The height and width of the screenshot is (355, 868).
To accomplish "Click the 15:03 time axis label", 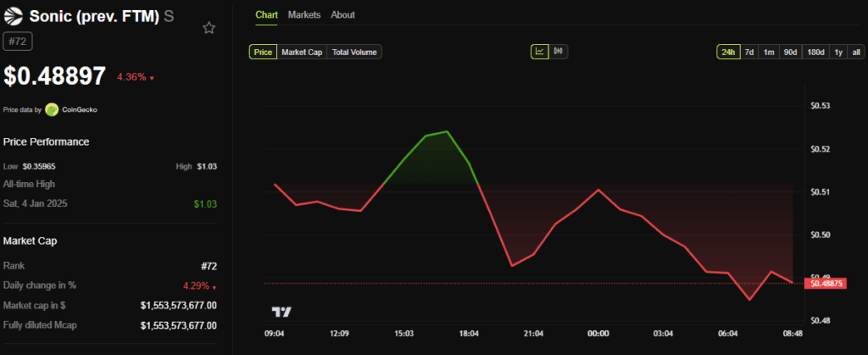I will click(x=404, y=334).
